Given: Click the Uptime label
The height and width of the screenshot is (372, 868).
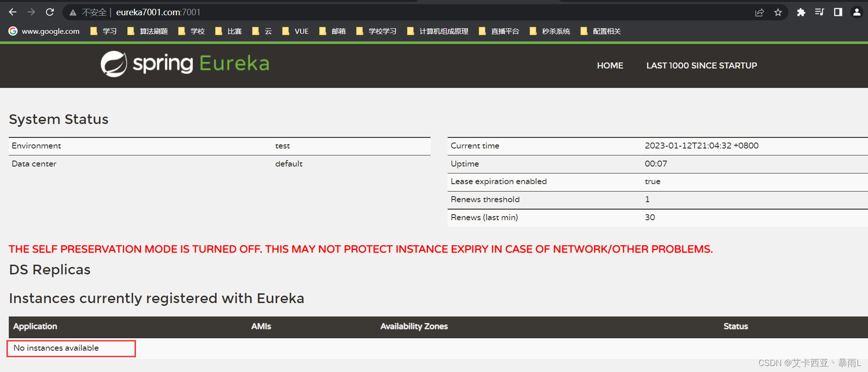Looking at the screenshot, I should [x=465, y=164].
